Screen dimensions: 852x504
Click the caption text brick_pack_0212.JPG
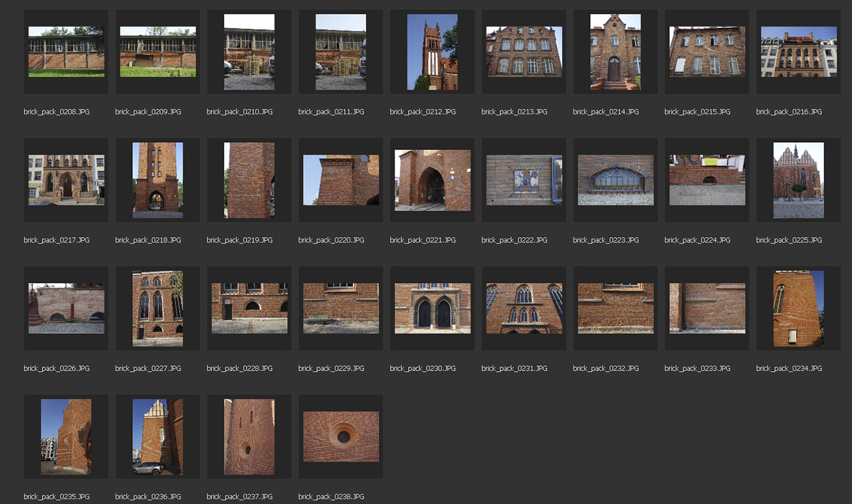pos(423,112)
